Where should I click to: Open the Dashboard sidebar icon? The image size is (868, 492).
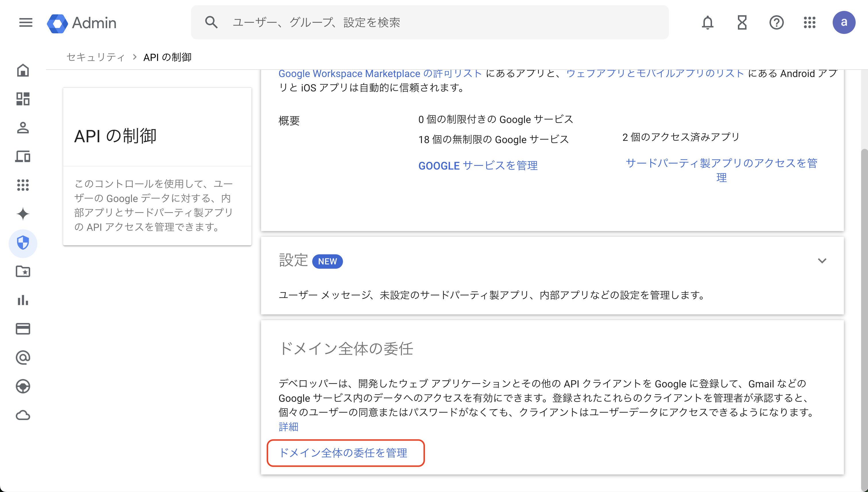(x=23, y=99)
